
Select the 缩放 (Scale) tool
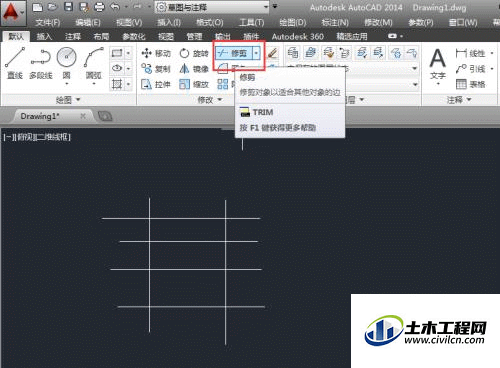194,84
